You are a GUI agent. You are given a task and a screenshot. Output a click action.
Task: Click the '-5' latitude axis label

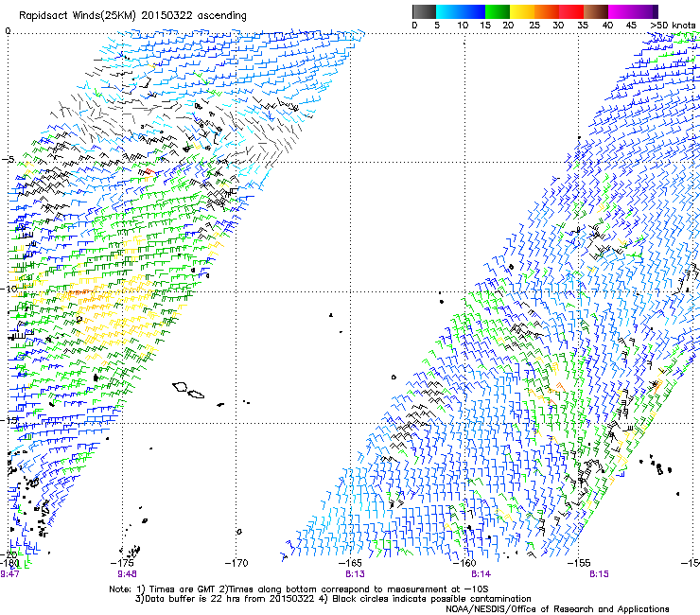(x=9, y=160)
